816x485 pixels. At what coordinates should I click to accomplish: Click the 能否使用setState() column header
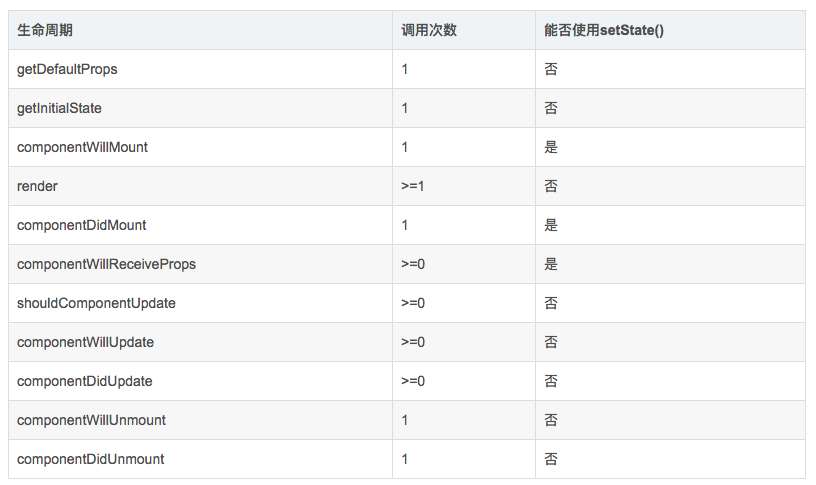coord(604,30)
